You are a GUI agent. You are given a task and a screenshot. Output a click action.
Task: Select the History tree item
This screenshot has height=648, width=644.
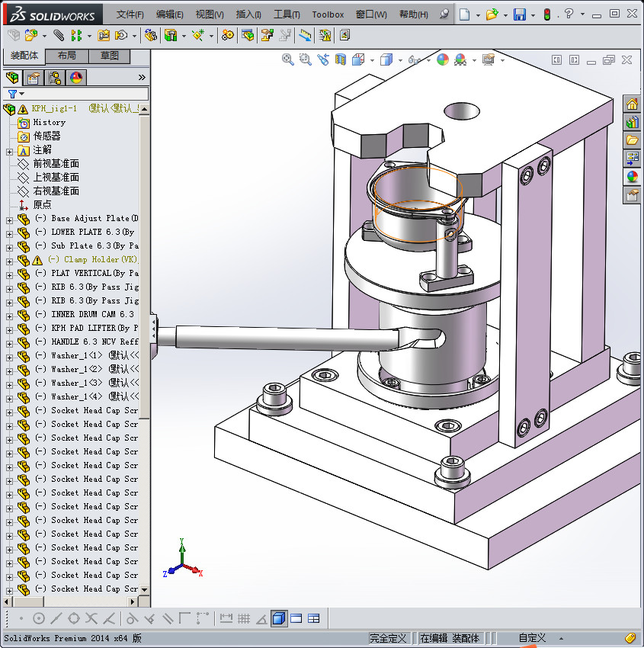click(49, 122)
